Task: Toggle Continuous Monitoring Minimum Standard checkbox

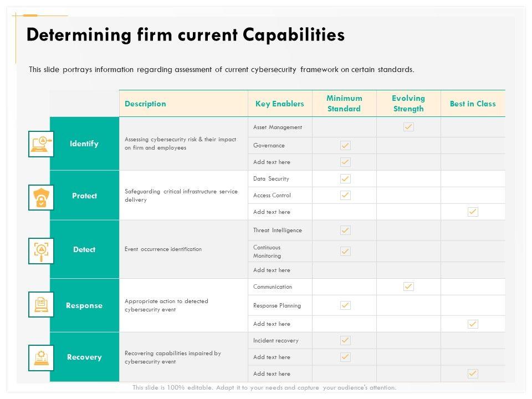Action: coord(345,251)
